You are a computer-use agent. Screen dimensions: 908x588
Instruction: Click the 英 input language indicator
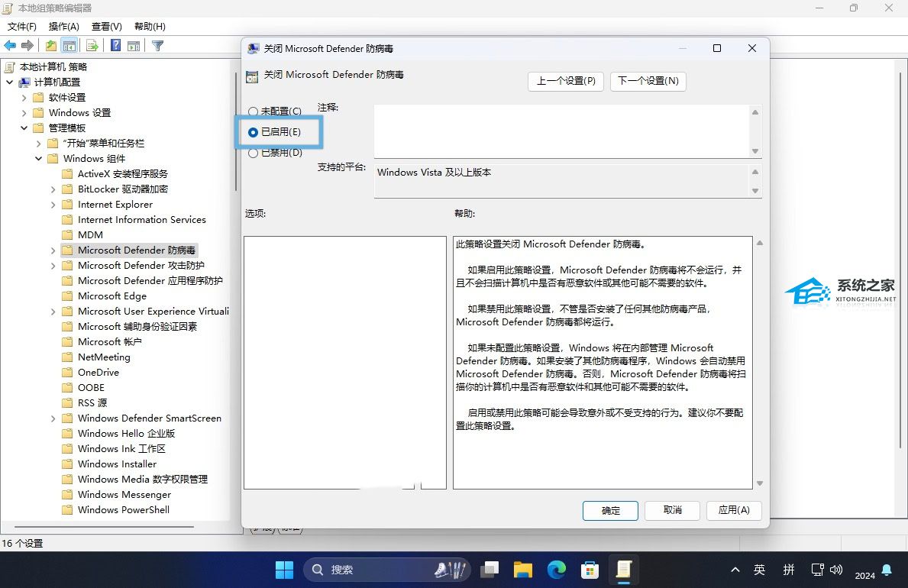(759, 570)
